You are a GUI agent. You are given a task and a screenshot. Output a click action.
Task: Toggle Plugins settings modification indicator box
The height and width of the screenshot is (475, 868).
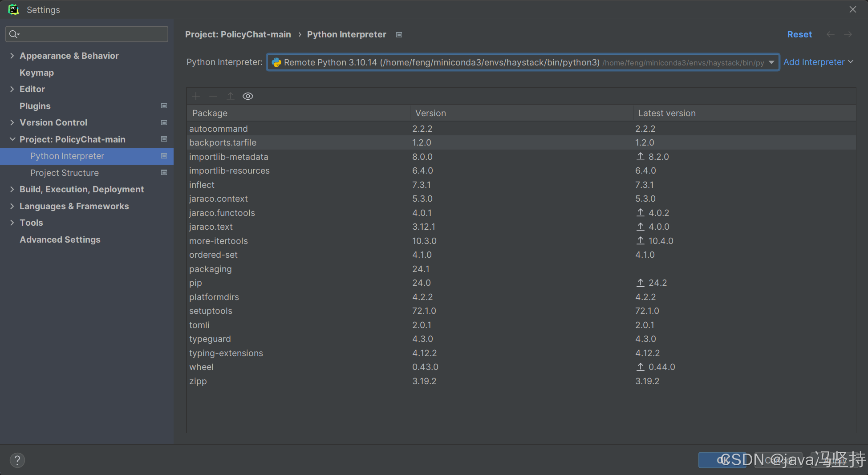coord(163,106)
